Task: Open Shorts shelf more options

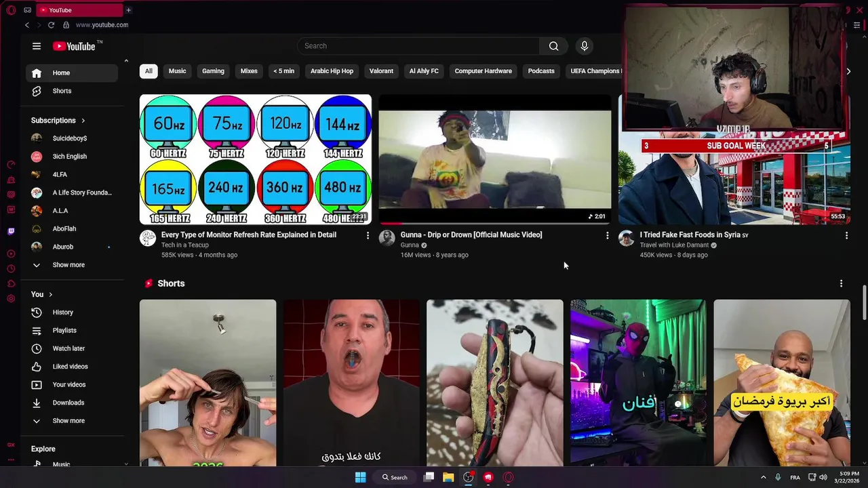Action: (841, 283)
